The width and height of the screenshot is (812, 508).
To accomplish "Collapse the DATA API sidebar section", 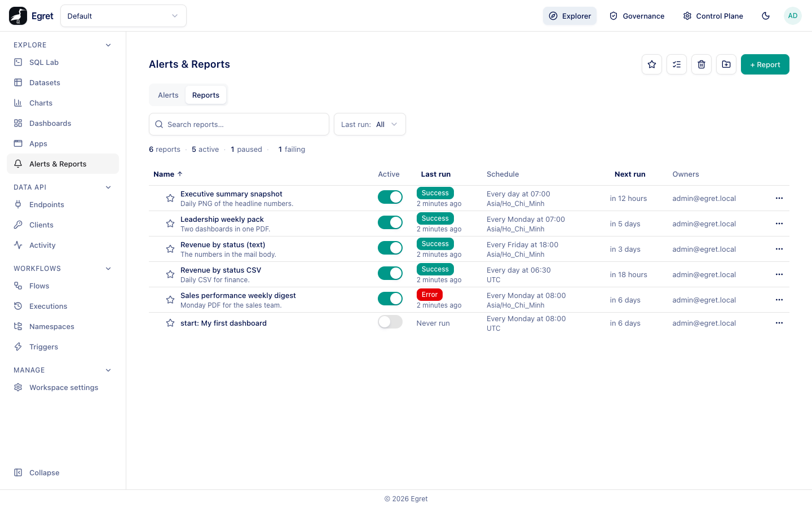I will 108,187.
